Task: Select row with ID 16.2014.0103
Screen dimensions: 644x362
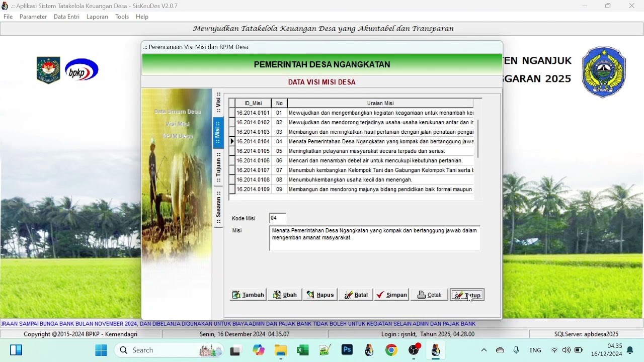Action: click(352, 132)
